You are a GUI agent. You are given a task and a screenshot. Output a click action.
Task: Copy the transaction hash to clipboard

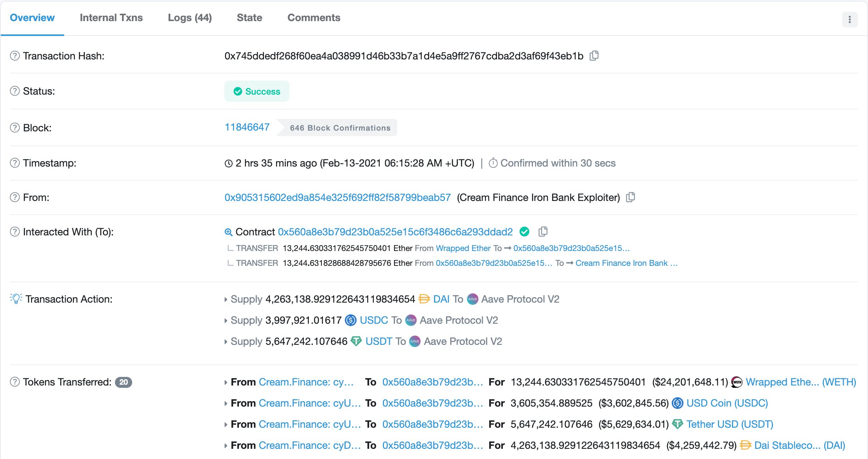point(594,56)
